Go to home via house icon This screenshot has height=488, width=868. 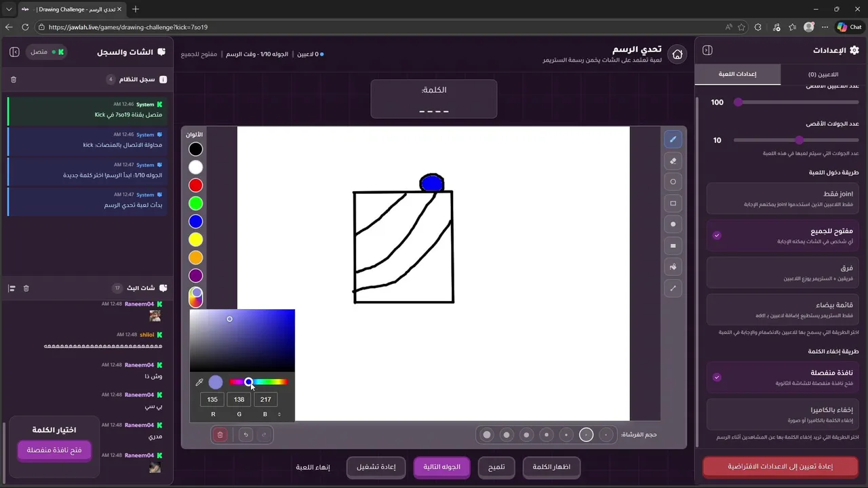(677, 55)
